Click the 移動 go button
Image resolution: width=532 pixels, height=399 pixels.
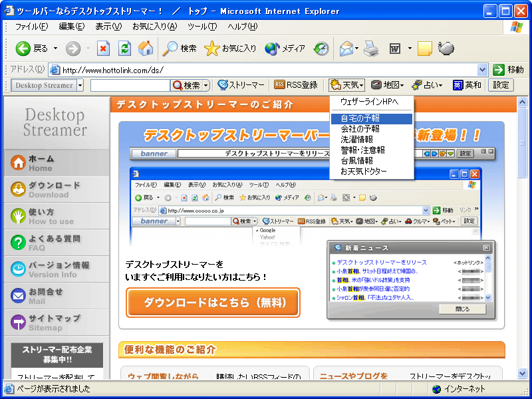(508, 70)
